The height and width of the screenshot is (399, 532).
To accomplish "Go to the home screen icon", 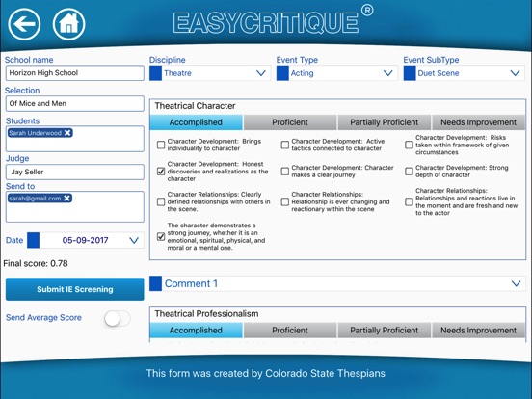I will 68,24.
